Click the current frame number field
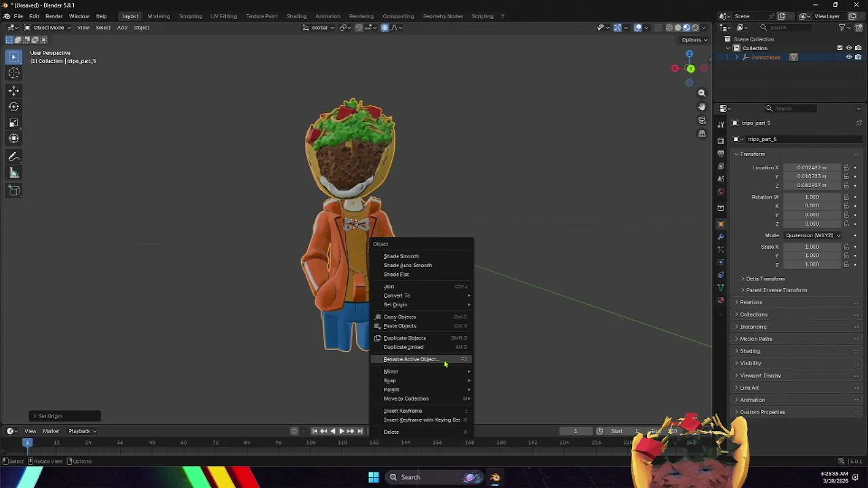 click(576, 431)
